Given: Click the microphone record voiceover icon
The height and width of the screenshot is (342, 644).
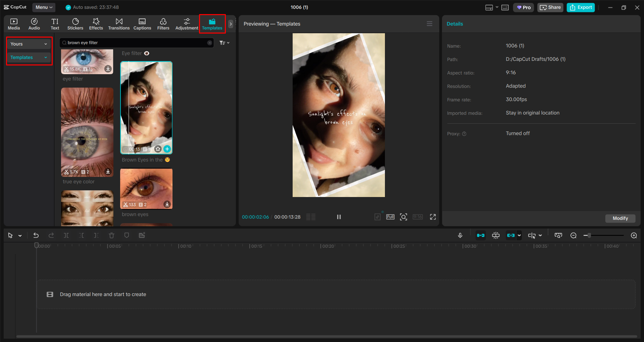Looking at the screenshot, I should pyautogui.click(x=460, y=236).
